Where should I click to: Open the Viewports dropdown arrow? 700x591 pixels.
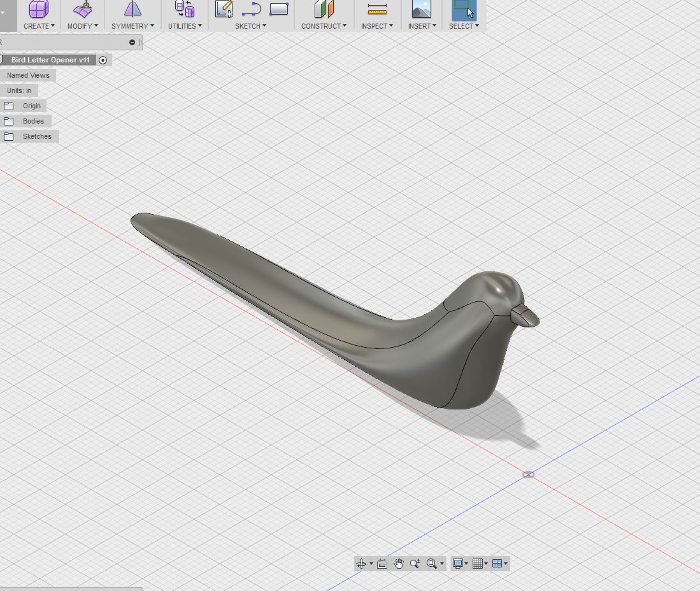[x=505, y=564]
